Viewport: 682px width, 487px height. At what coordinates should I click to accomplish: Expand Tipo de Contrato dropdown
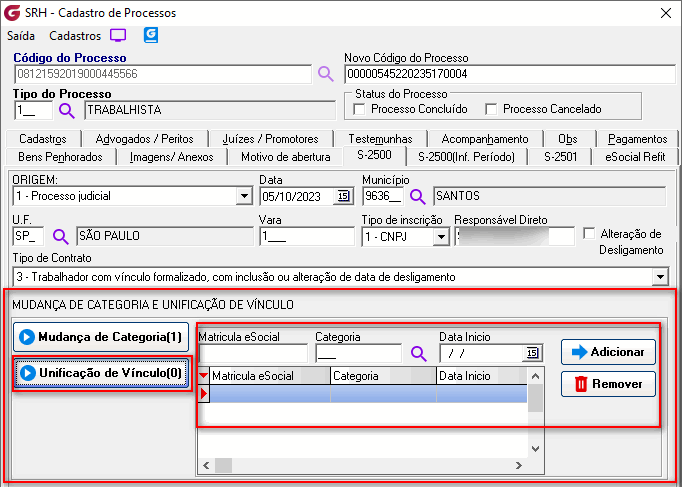point(659,276)
